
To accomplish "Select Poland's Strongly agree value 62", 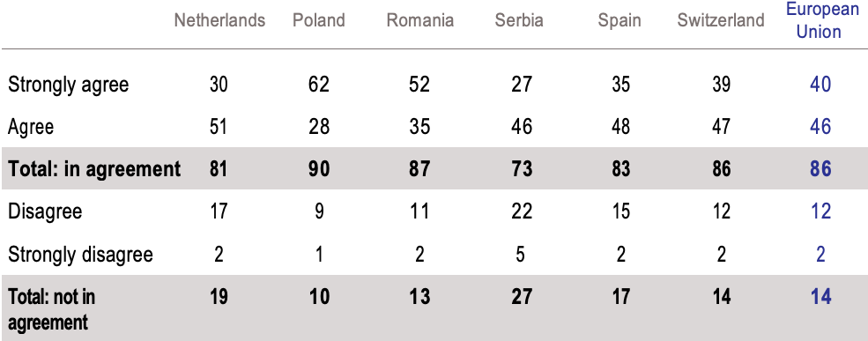I will [x=319, y=84].
